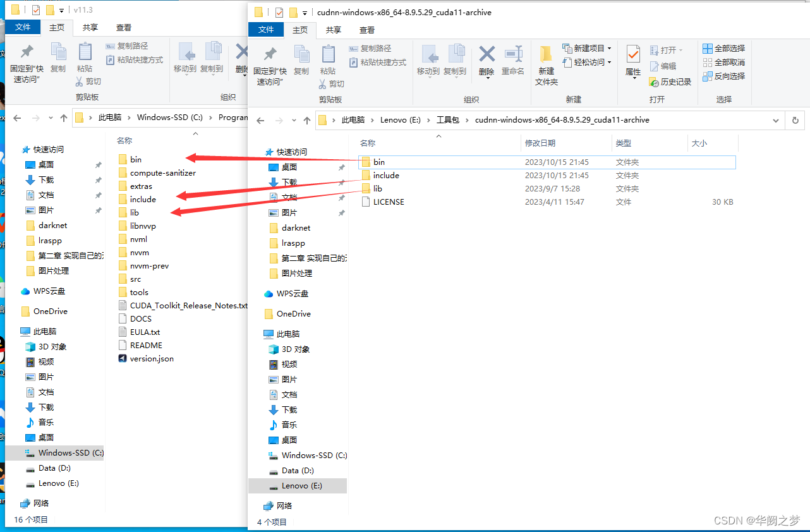The image size is (810, 532).
Task: Select nvvm-prev folder in v11.3 window
Action: [149, 266]
